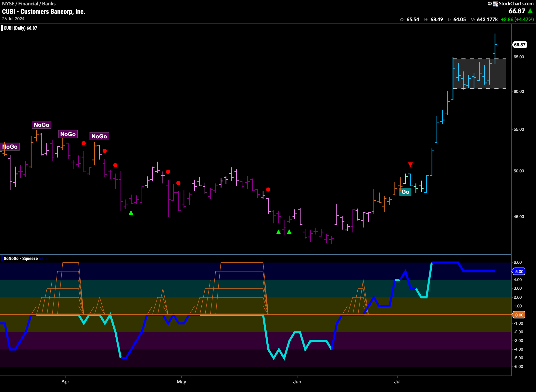Viewport: 536px width, 392px height.
Task: Click the red down-triangle marker above Go
Action: click(x=410, y=165)
